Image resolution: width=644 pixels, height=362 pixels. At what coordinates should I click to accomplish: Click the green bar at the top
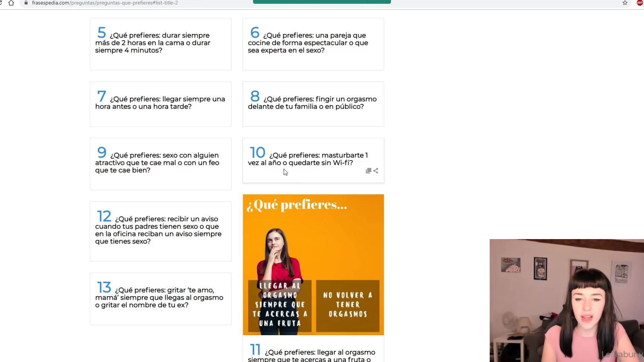pyautogui.click(x=322, y=2)
